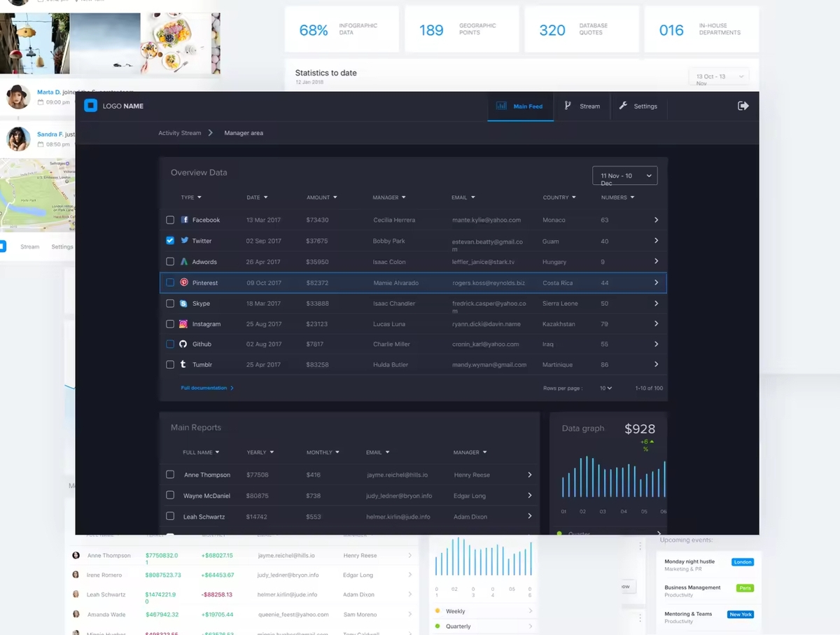This screenshot has height=635, width=840.
Task: Click the Github icon in table
Action: (x=183, y=344)
